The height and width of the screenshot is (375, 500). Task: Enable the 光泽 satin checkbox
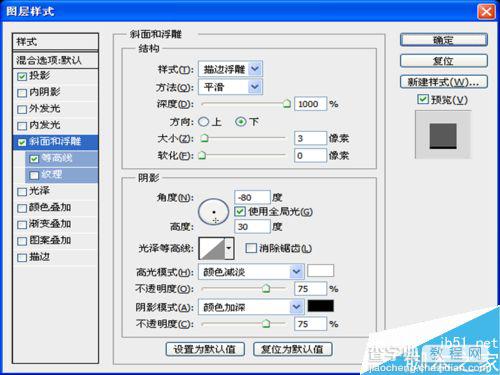[x=22, y=192]
